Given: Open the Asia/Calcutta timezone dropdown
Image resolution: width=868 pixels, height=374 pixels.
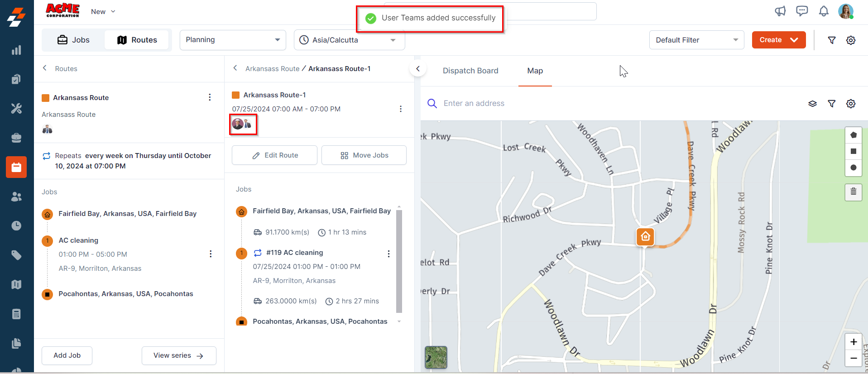Looking at the screenshot, I should click(x=349, y=40).
